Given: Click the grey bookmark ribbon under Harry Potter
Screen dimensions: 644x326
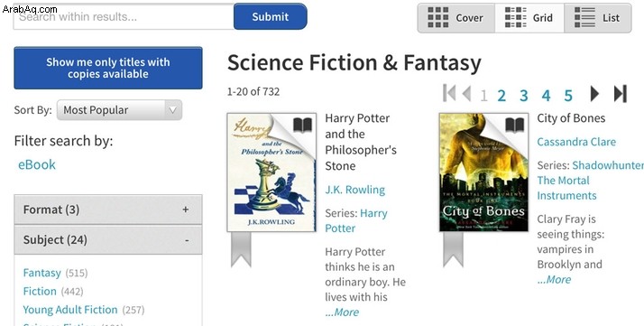Looking at the screenshot, I should point(241,249).
